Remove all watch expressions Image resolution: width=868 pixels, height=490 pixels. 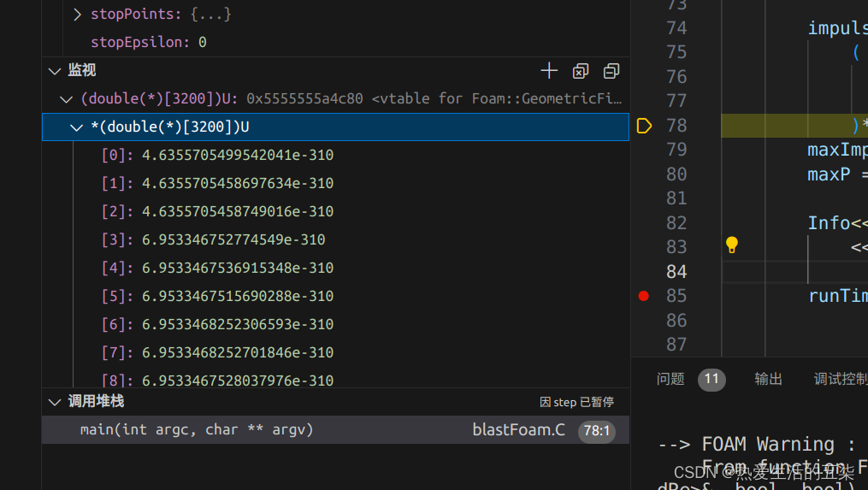580,71
